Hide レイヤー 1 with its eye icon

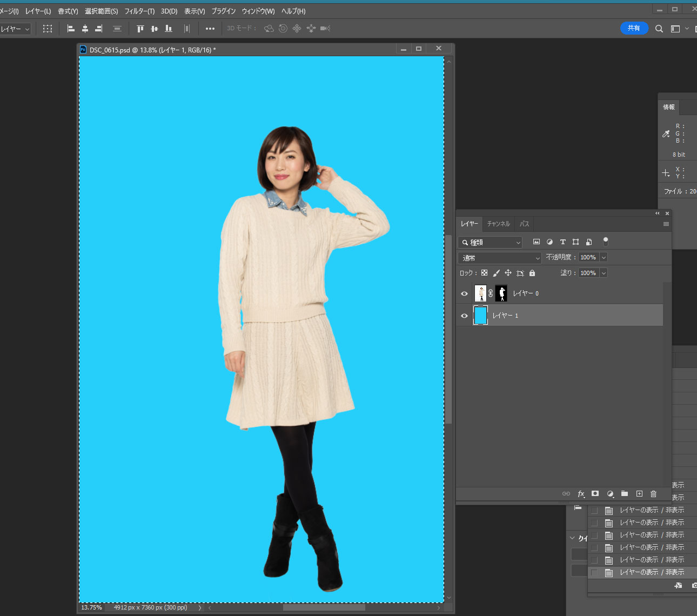pos(464,316)
